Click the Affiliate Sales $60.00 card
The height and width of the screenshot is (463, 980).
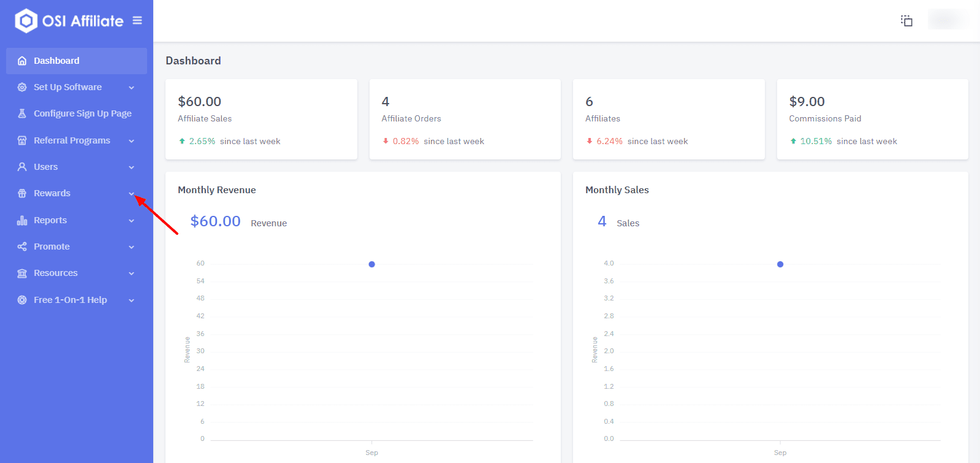[x=261, y=119]
